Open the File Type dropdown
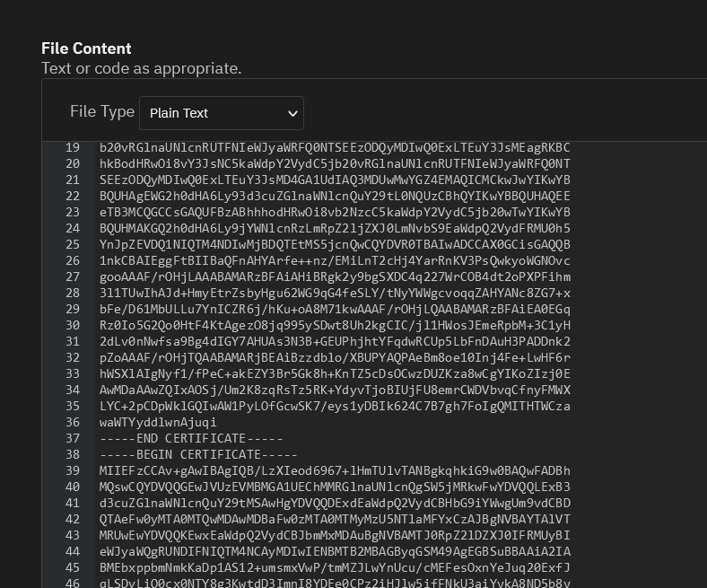Screen dimensions: 707x588 pyautogui.click(x=222, y=113)
